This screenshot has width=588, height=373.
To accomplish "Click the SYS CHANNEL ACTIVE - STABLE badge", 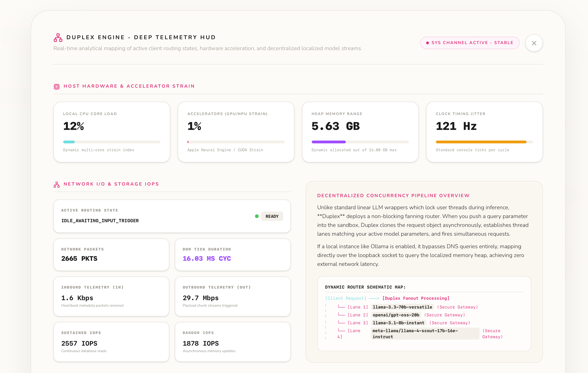I will (470, 43).
